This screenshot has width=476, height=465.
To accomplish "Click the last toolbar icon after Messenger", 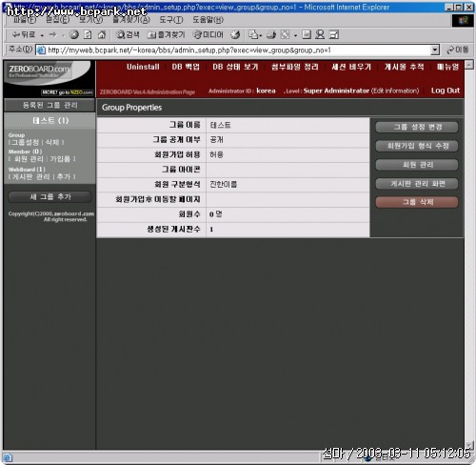I will click(x=334, y=34).
